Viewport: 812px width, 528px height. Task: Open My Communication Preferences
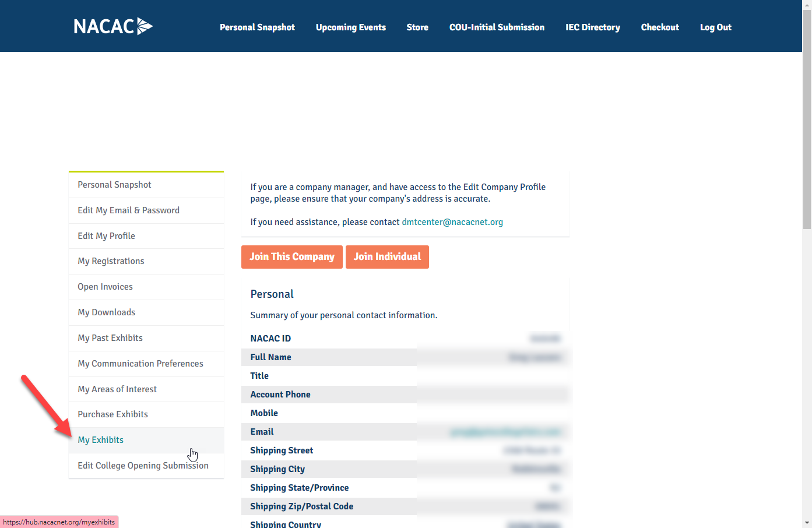(146, 364)
